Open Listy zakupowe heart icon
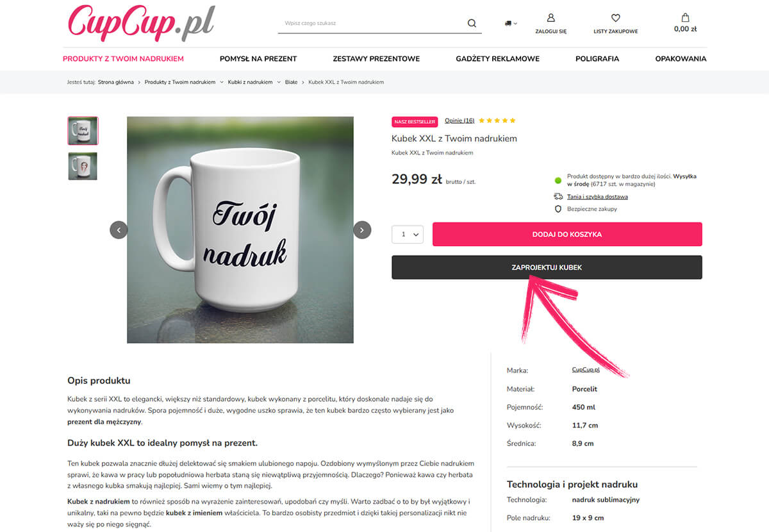 pos(616,18)
